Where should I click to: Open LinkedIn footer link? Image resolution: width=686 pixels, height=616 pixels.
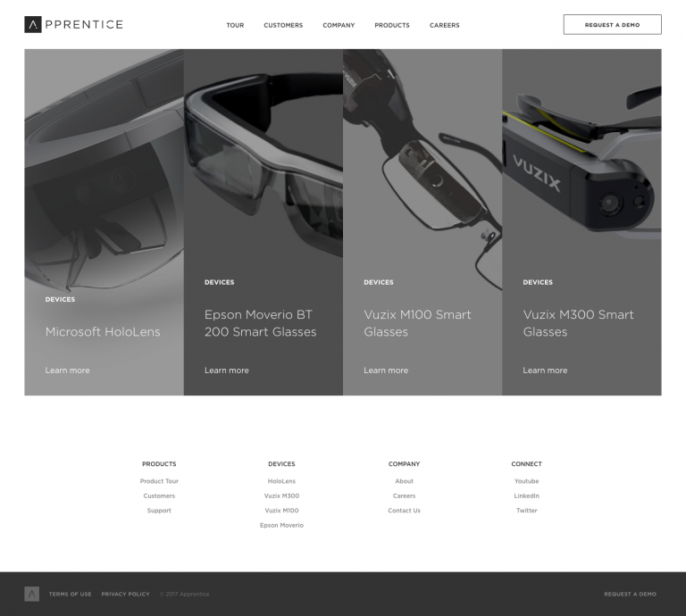(x=527, y=495)
